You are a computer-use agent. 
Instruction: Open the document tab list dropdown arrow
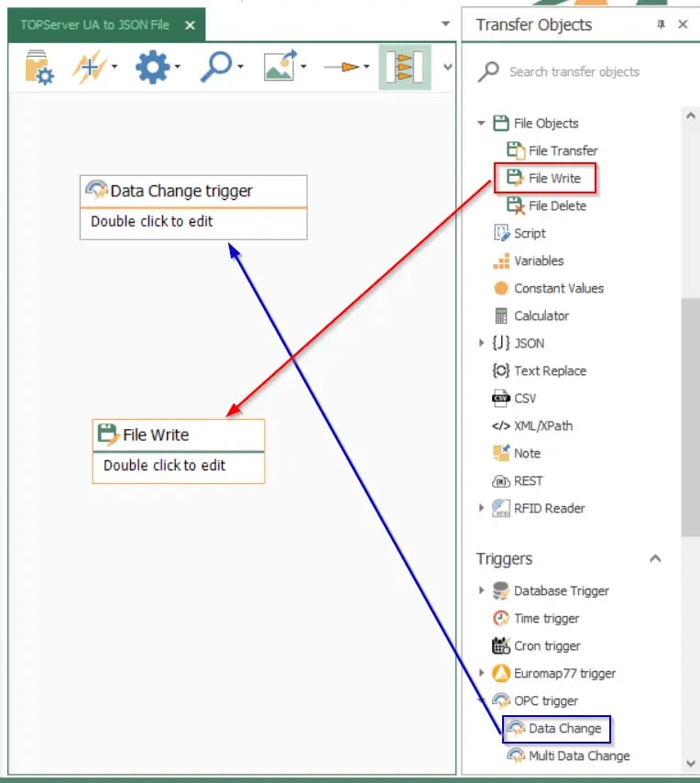click(445, 24)
